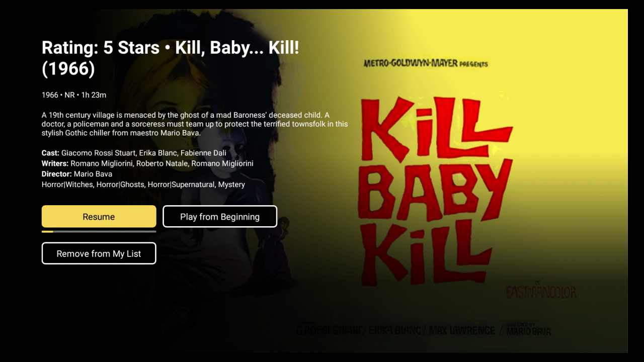Click the Eastmancolor label on poster

[541, 293]
